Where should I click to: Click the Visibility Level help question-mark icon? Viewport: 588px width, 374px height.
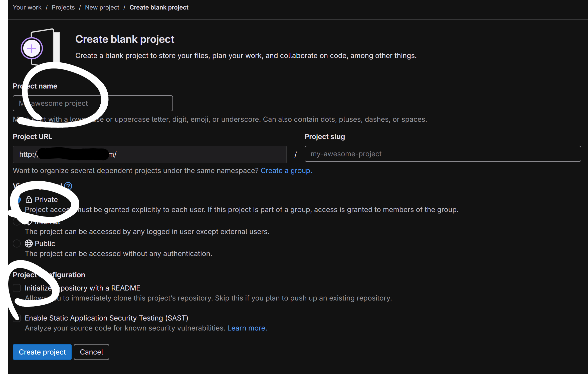(68, 186)
